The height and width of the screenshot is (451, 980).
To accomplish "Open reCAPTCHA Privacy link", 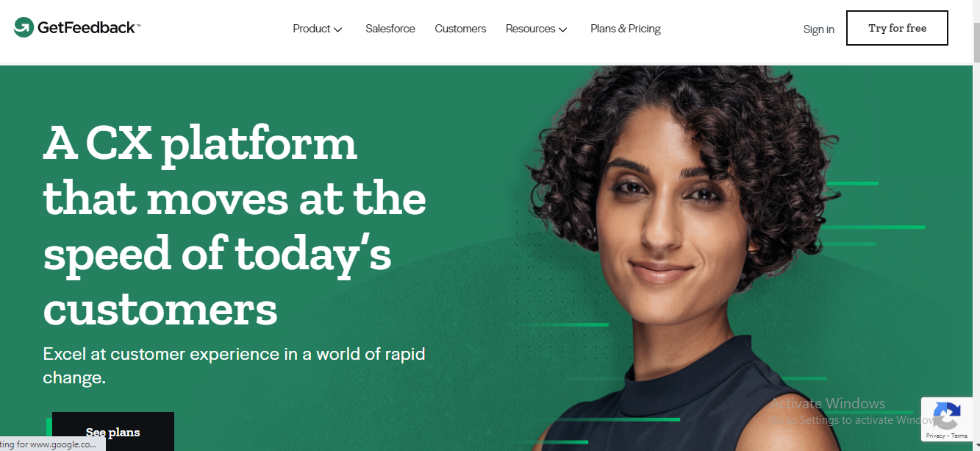I will point(935,436).
